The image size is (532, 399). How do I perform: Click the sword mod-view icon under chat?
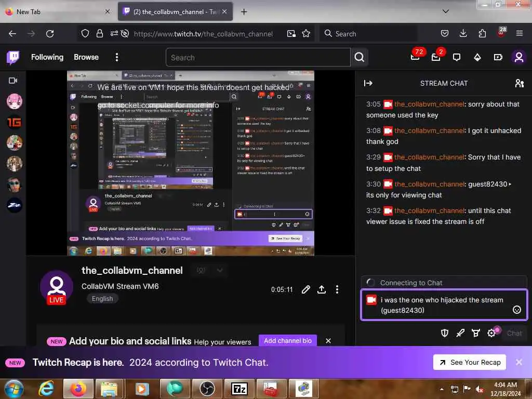[460, 333]
